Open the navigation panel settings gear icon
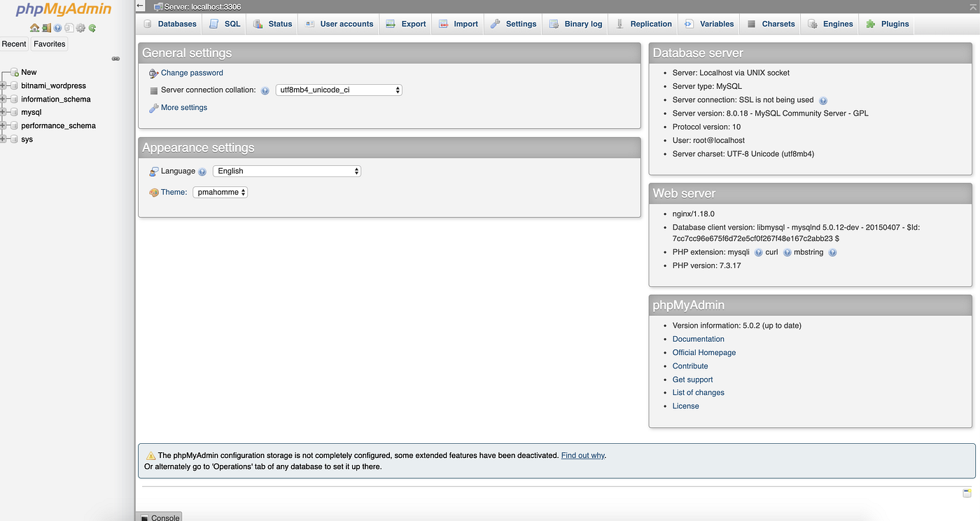This screenshot has height=521, width=980. point(80,28)
